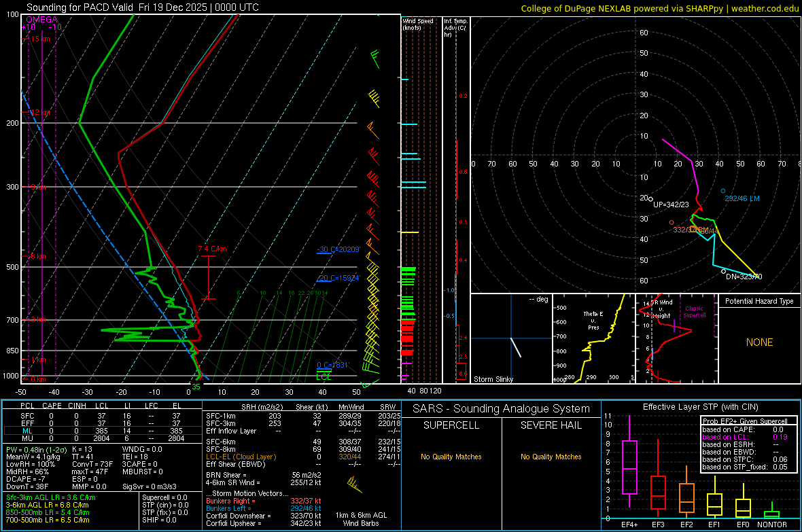Click the yellow EF1 box plot
This screenshot has height=532, width=802.
714,499
